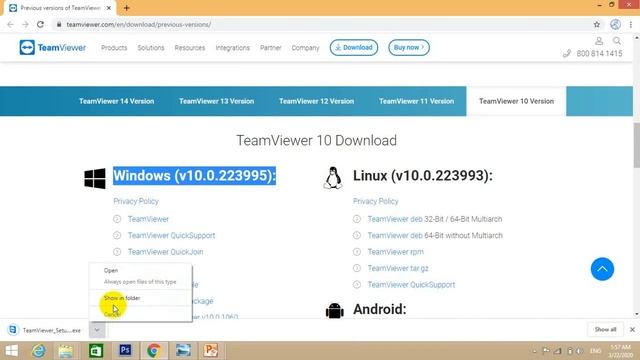The image size is (640, 360).
Task: Open a new browser tab with plus
Action: point(127,8)
